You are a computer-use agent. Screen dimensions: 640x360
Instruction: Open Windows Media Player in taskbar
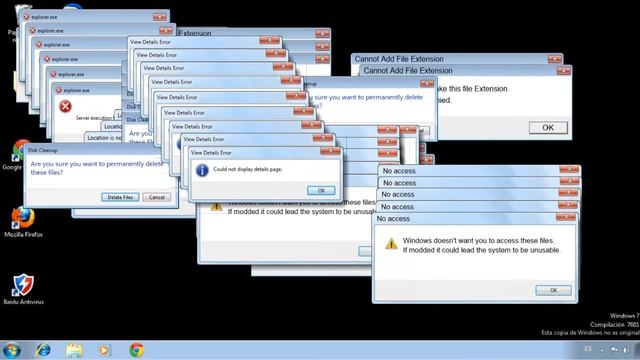(104, 350)
